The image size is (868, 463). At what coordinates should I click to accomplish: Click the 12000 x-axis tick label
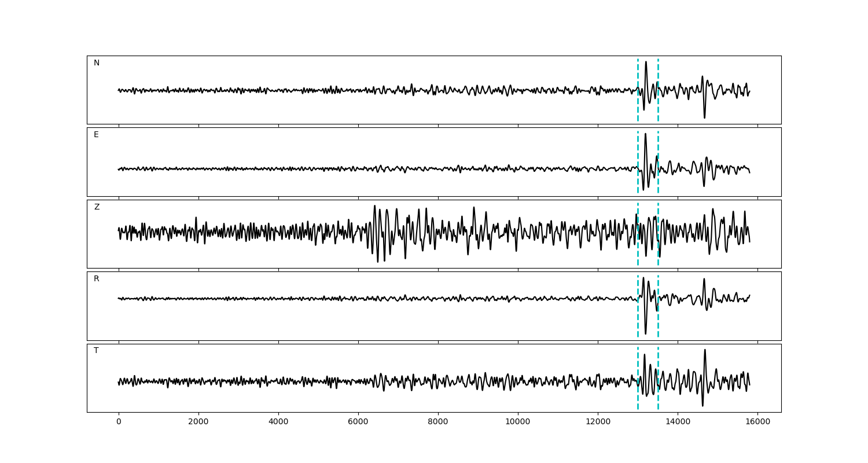tap(598, 422)
